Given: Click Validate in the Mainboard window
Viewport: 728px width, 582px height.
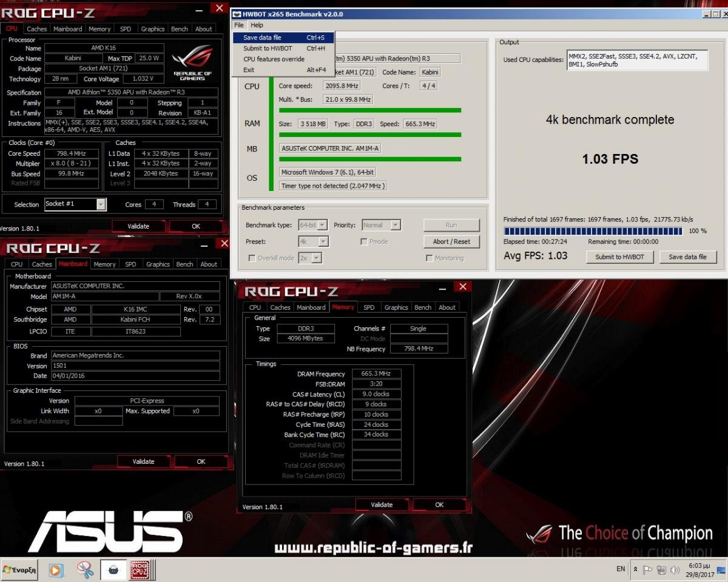Looking at the screenshot, I should click(143, 461).
